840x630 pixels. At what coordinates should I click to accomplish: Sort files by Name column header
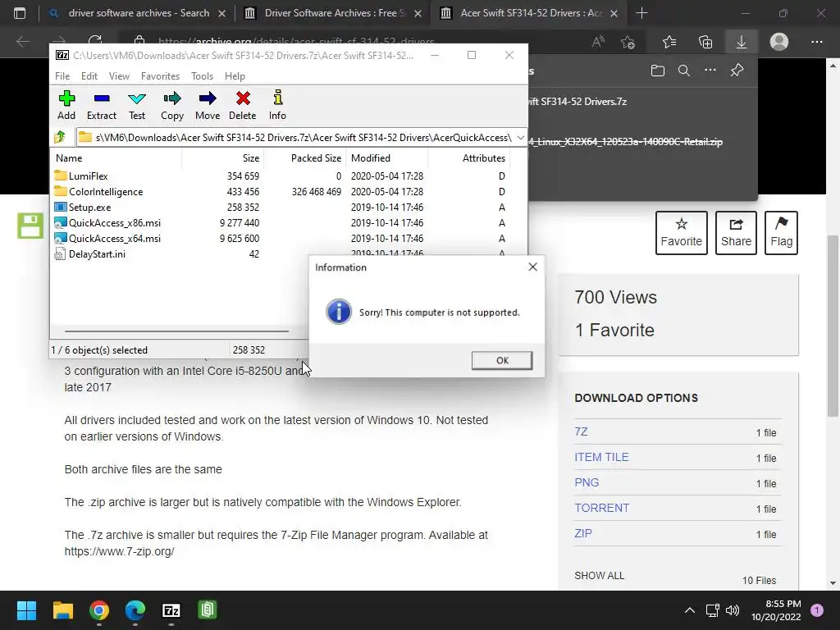116,158
